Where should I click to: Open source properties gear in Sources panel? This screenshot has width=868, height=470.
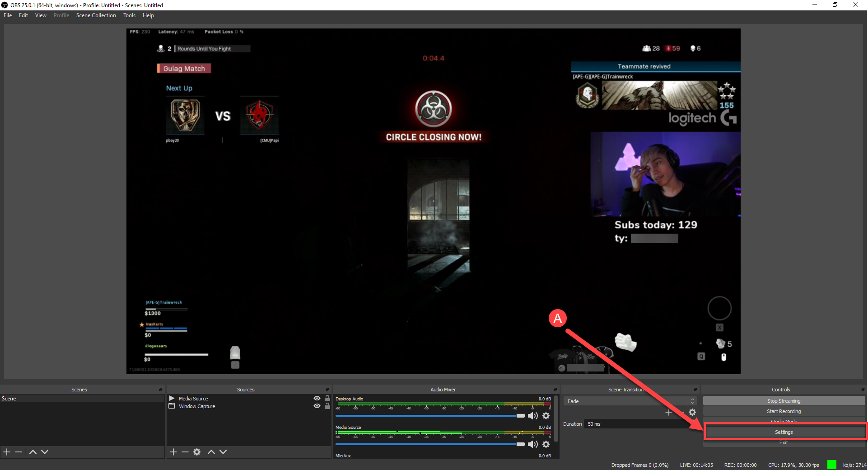pyautogui.click(x=197, y=452)
